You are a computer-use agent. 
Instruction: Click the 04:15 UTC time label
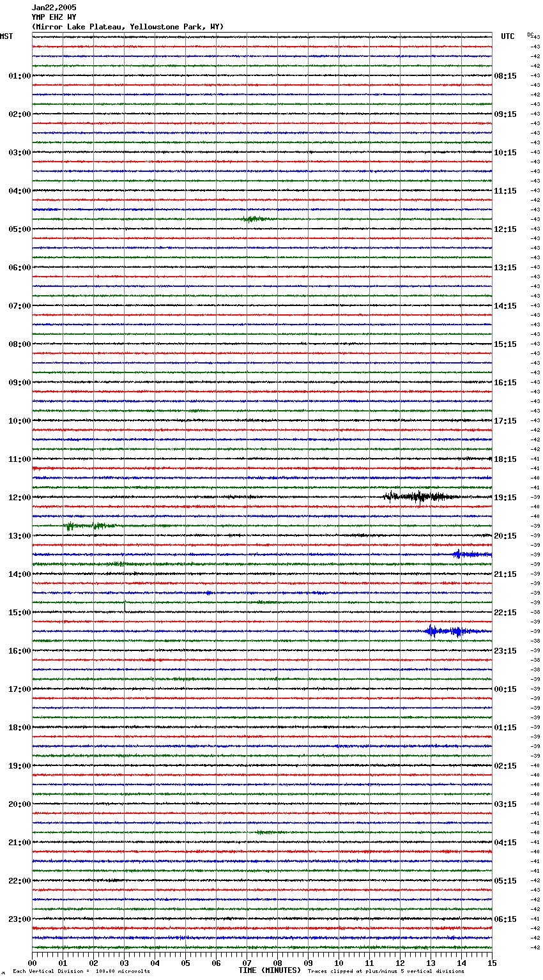coord(505,843)
